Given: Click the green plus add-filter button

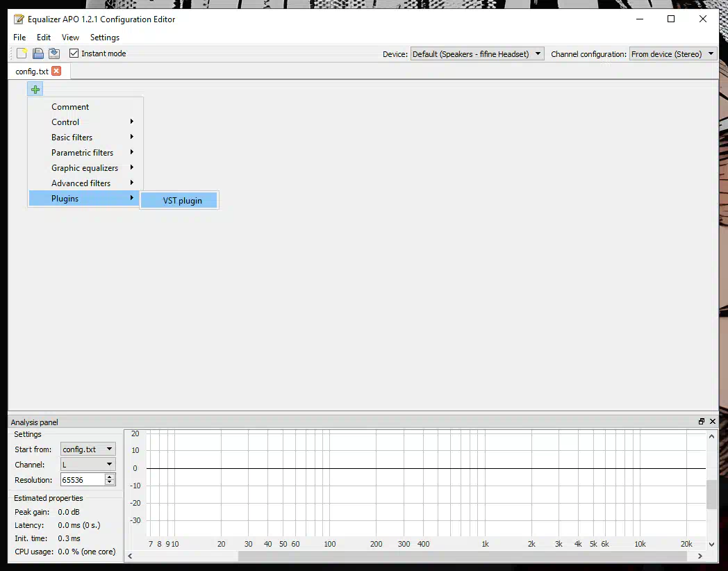Looking at the screenshot, I should pos(35,89).
